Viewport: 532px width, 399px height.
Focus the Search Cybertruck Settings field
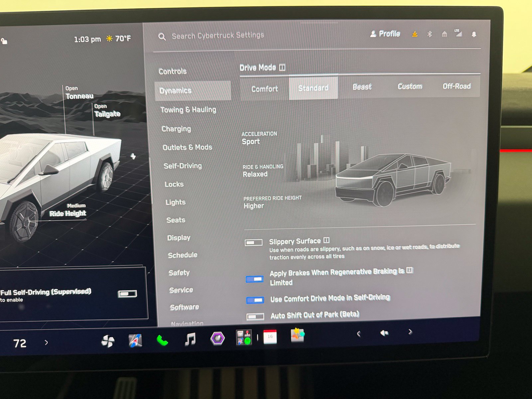[218, 35]
